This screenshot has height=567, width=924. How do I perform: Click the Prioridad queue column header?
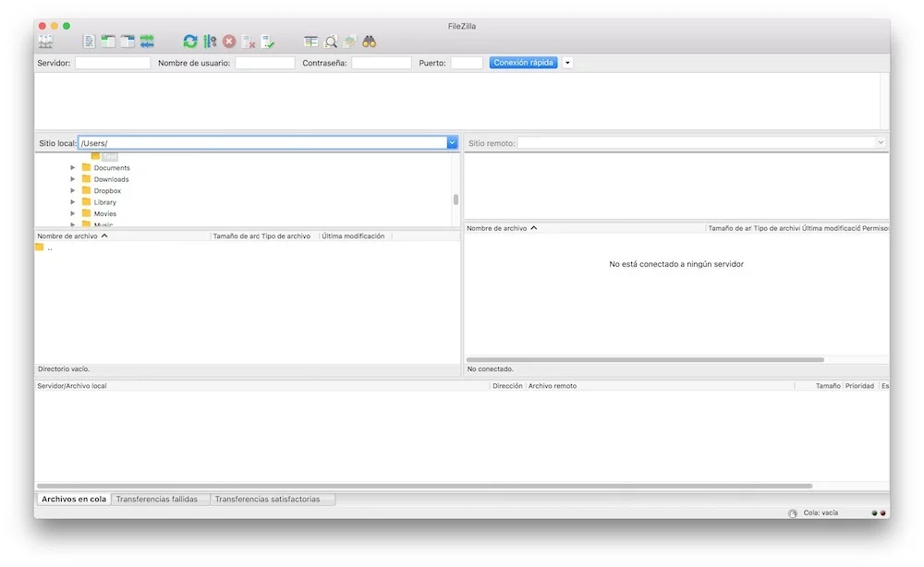point(859,386)
